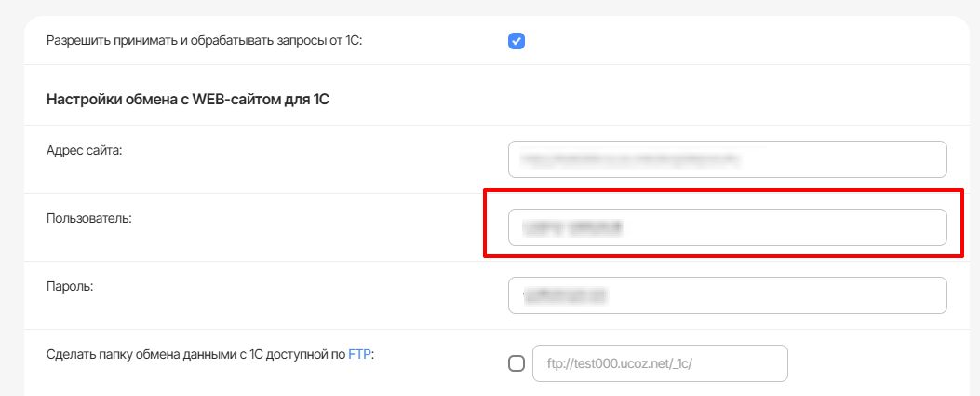Click into the Пароль input field
The image size is (980, 396).
(727, 295)
